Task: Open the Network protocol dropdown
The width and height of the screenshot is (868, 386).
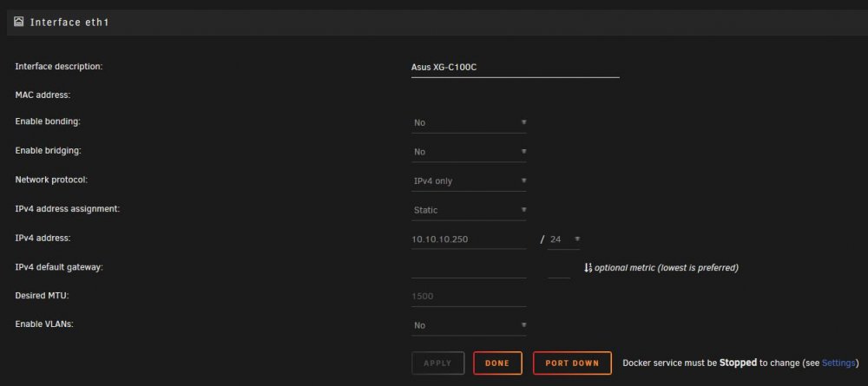Action: 469,180
